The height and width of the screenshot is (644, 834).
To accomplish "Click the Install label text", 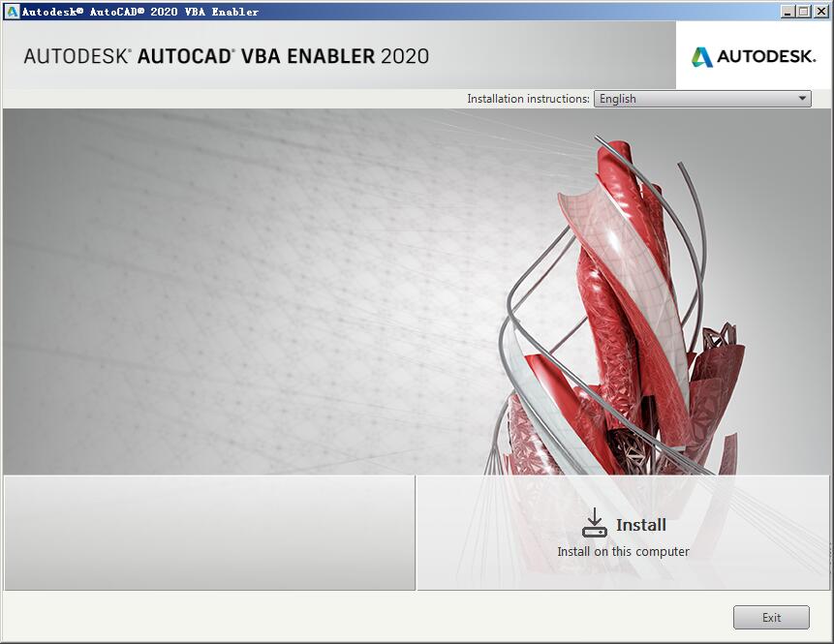I will pos(641,524).
